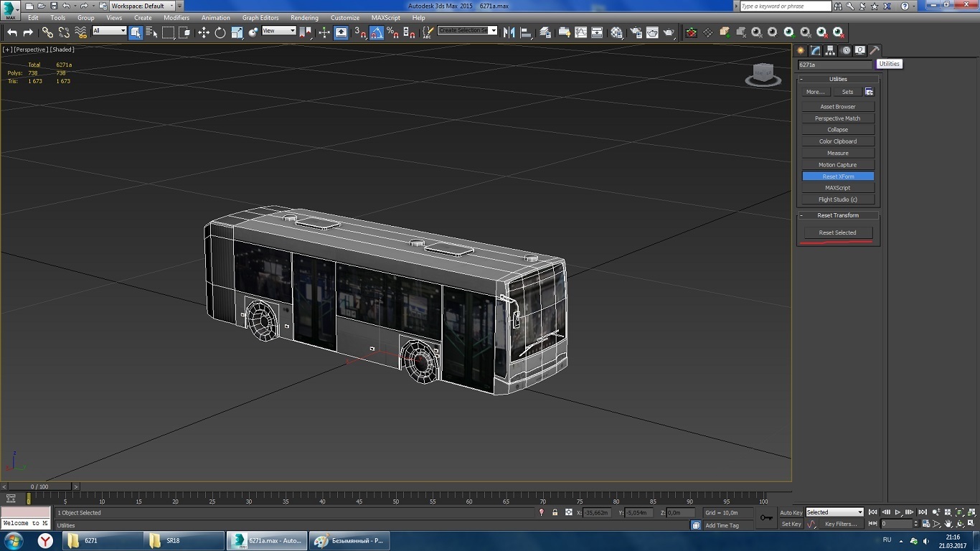Click the Key Filters... button
The image size is (980, 551).
click(840, 524)
